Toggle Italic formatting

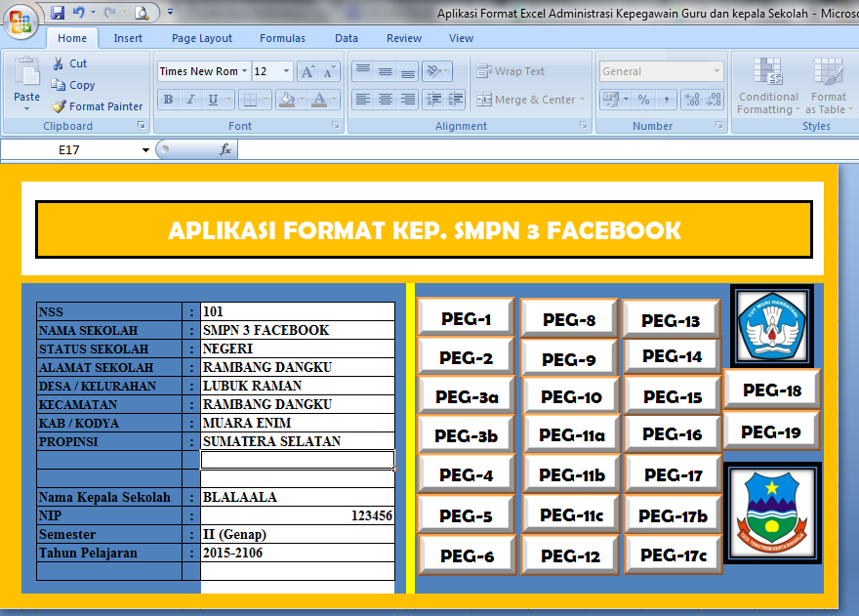click(x=190, y=100)
